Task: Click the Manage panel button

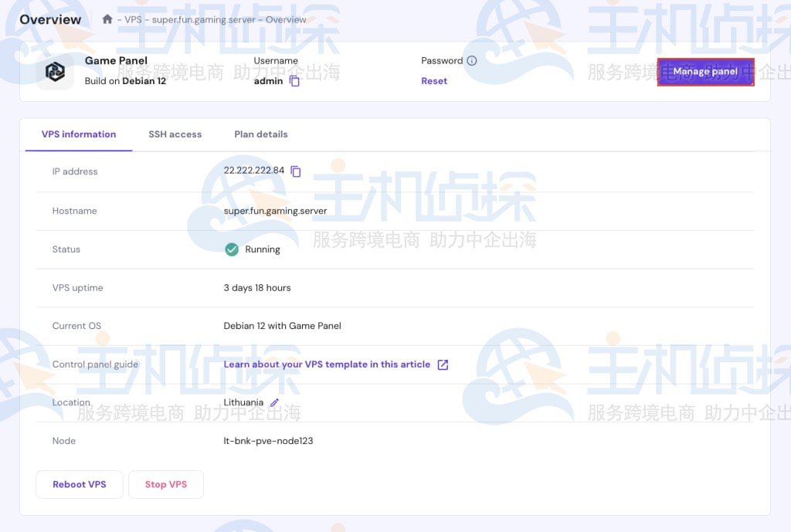Action: tap(704, 71)
